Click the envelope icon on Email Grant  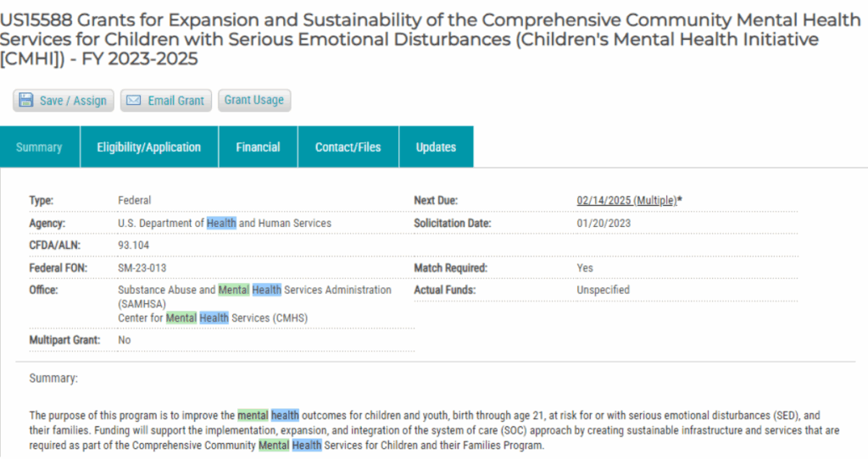point(134,101)
